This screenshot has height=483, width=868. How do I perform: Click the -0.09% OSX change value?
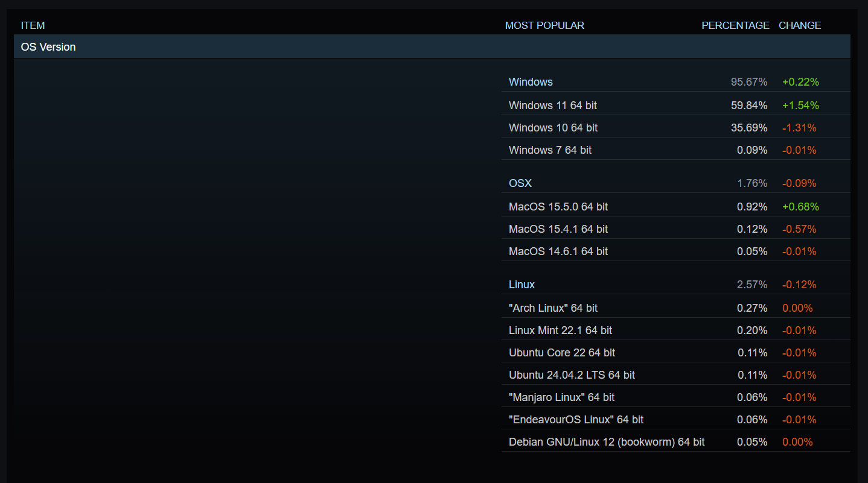(799, 183)
